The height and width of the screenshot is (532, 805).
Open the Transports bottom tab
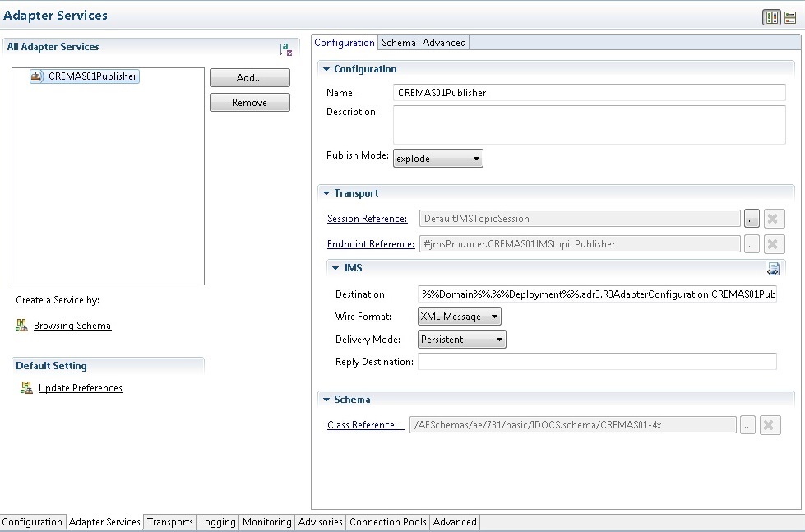point(170,522)
